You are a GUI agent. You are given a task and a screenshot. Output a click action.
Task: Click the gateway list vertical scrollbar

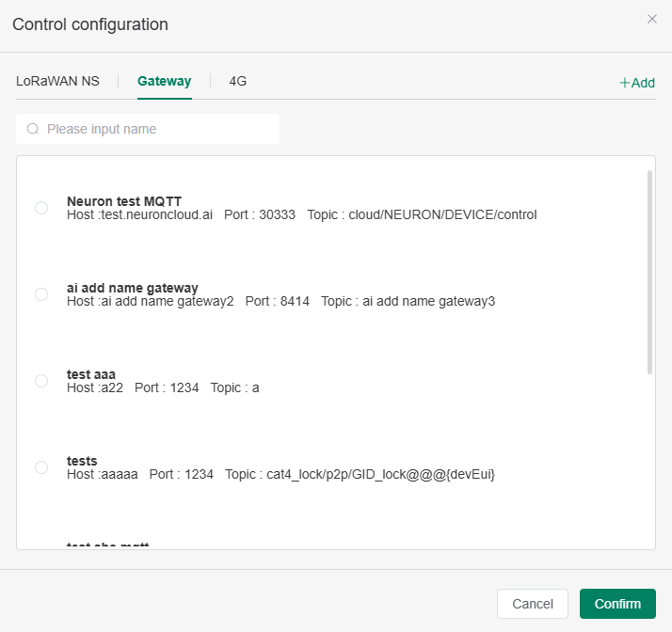tap(649, 273)
